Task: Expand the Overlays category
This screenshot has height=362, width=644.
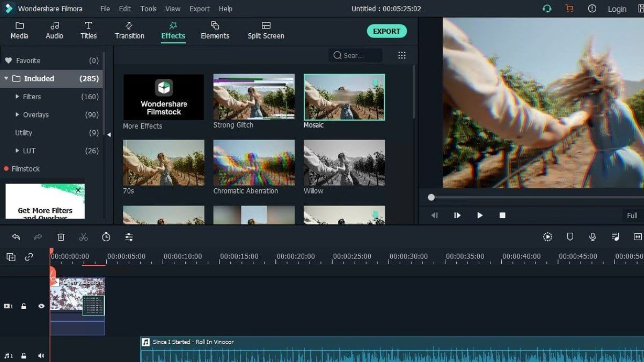Action: tap(18, 115)
